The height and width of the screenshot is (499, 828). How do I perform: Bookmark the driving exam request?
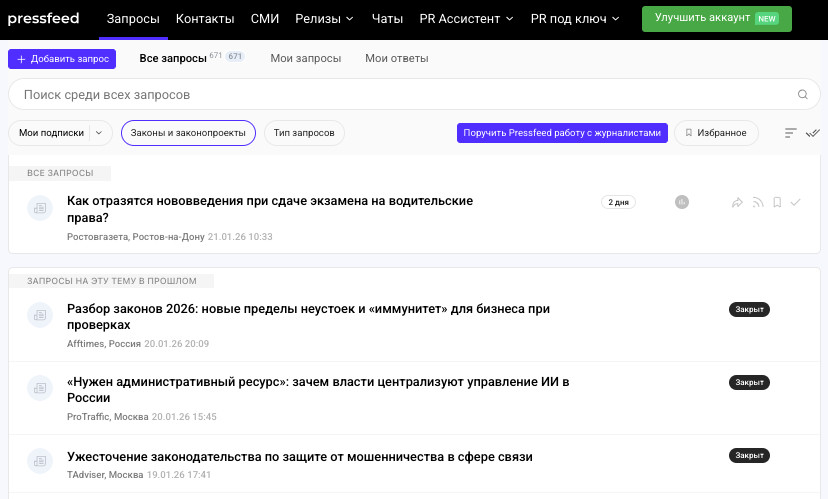[x=777, y=203]
